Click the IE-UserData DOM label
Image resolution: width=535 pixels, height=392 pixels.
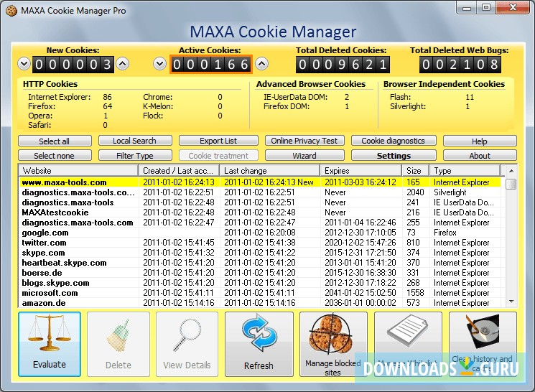[295, 97]
